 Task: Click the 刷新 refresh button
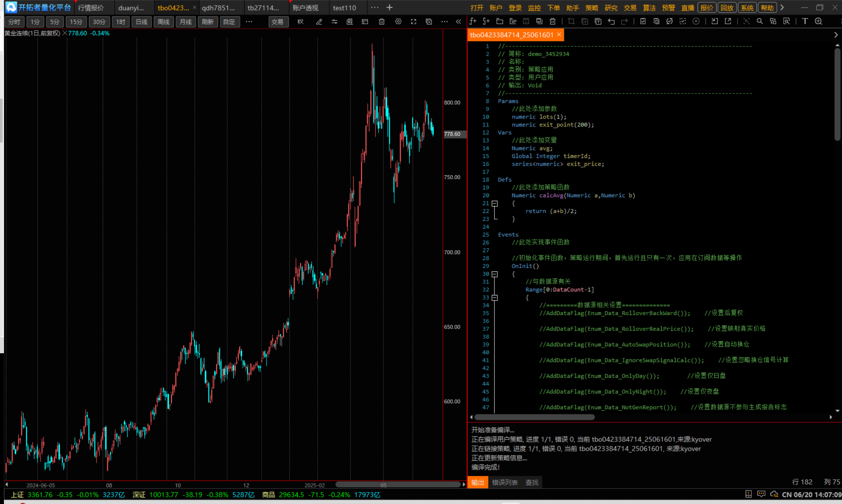pos(207,22)
